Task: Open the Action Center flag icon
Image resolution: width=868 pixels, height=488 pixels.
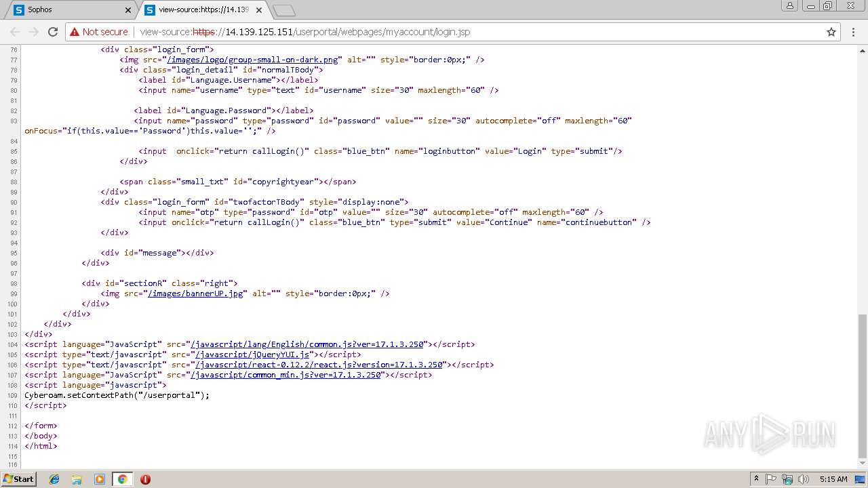Action: (771, 479)
